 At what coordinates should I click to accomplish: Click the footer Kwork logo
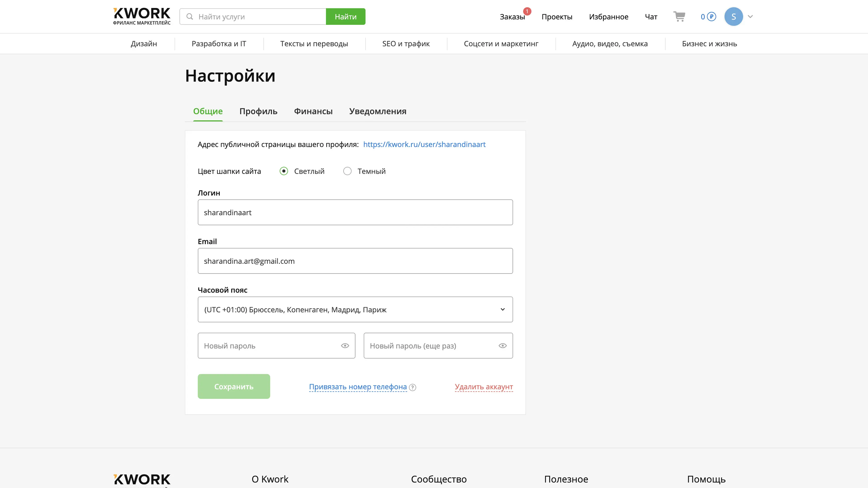click(x=142, y=480)
